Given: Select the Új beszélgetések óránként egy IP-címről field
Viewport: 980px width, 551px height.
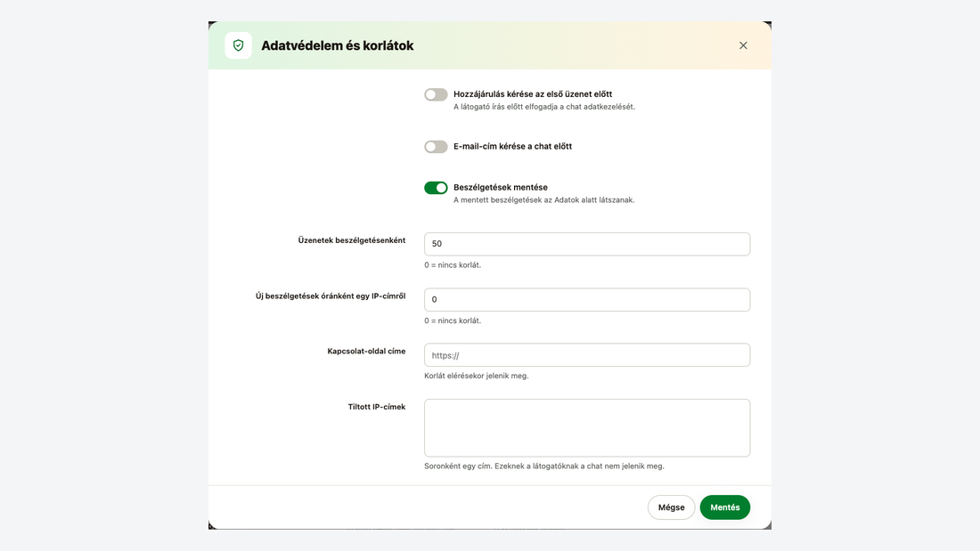Looking at the screenshot, I should click(587, 300).
